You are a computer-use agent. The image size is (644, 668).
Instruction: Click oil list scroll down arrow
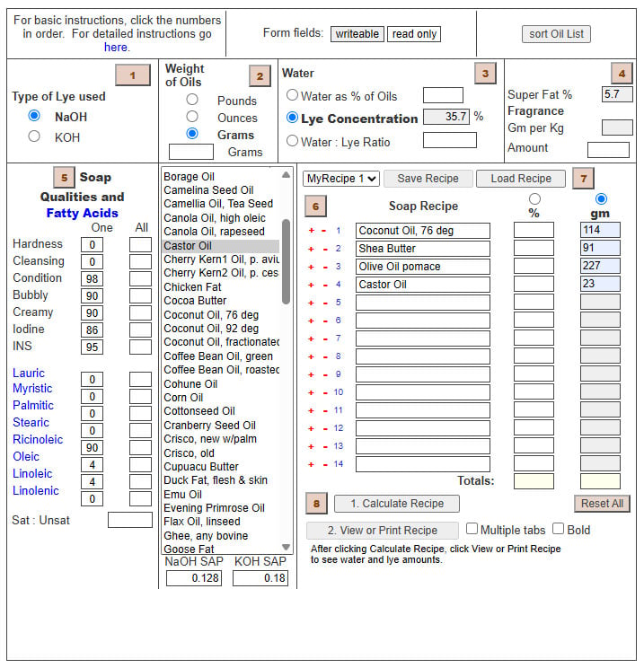pyautogui.click(x=286, y=547)
